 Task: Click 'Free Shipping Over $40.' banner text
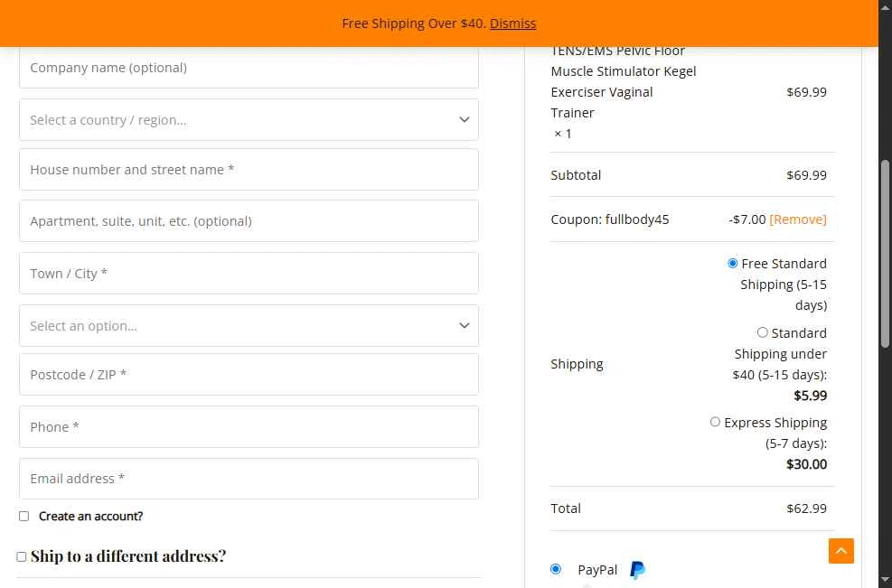pyautogui.click(x=414, y=23)
